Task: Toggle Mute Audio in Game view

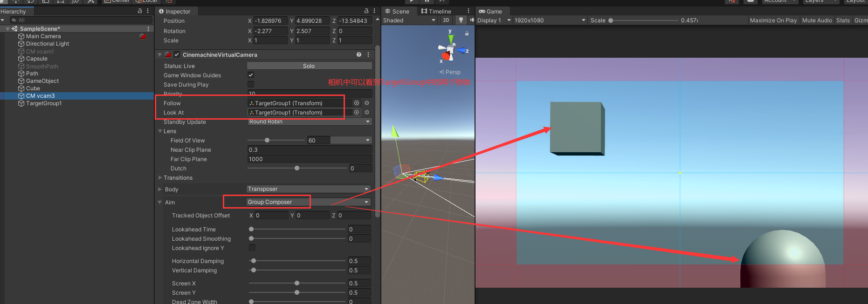Action: (817, 20)
